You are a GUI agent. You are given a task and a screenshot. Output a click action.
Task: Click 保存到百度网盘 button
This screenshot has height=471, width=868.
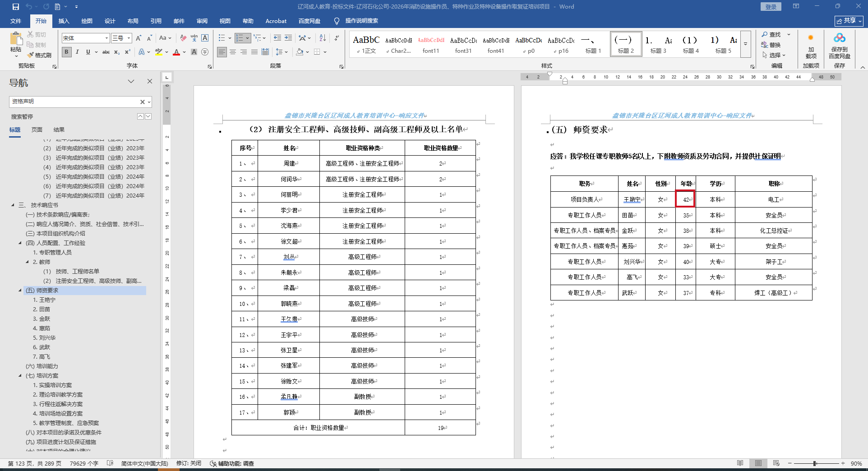pyautogui.click(x=840, y=46)
